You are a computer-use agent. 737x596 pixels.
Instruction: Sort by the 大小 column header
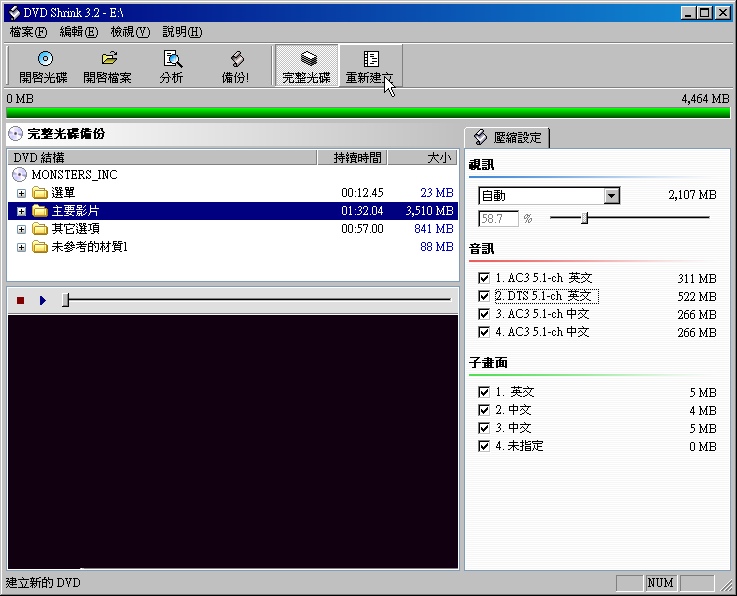pyautogui.click(x=423, y=157)
